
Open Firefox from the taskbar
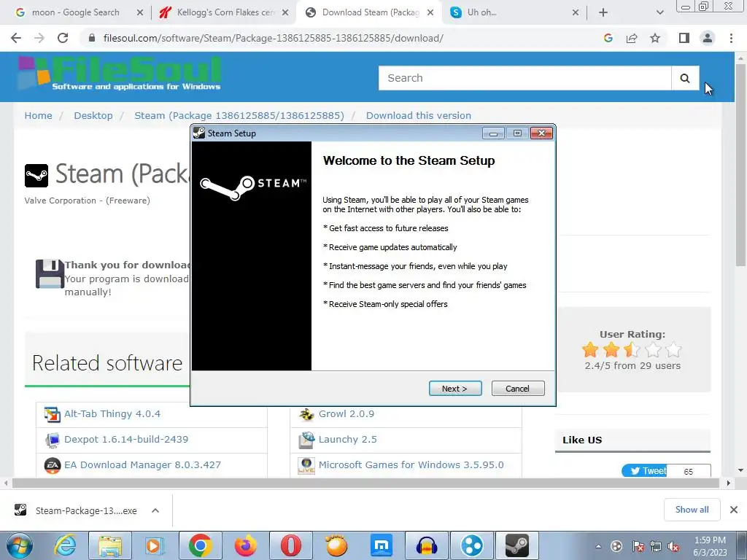(x=246, y=545)
